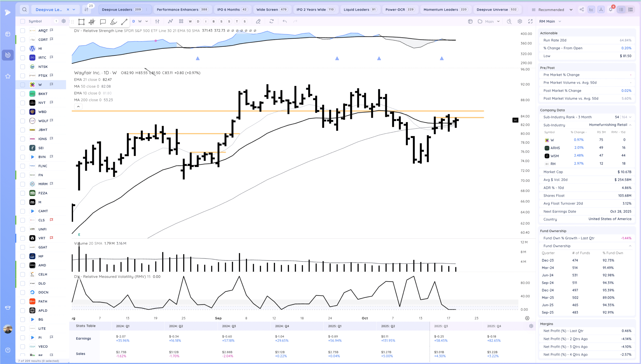641x364 pixels.
Task: Click the undo arrow icon
Action: (285, 22)
